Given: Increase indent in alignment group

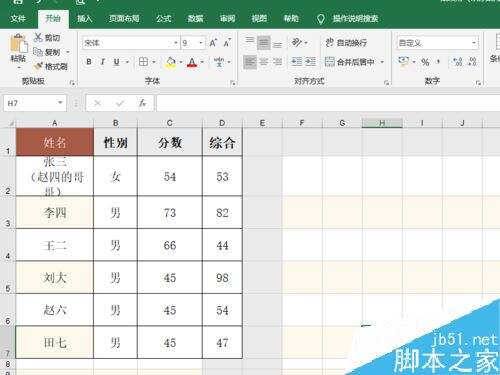Looking at the screenshot, I should 310,62.
